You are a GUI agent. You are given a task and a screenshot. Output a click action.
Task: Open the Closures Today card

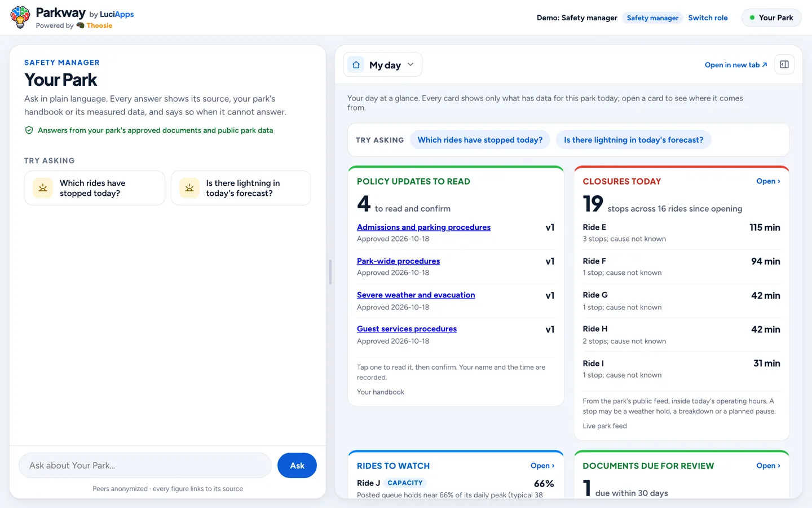click(x=768, y=181)
